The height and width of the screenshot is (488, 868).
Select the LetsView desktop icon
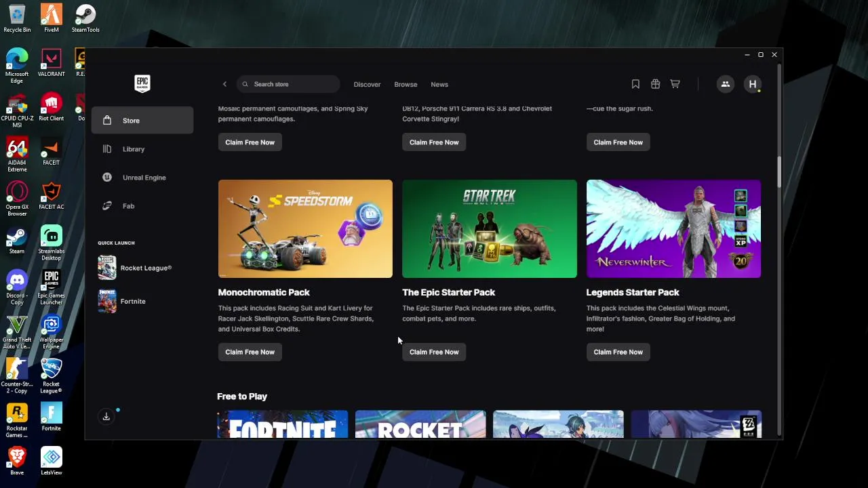(52, 462)
